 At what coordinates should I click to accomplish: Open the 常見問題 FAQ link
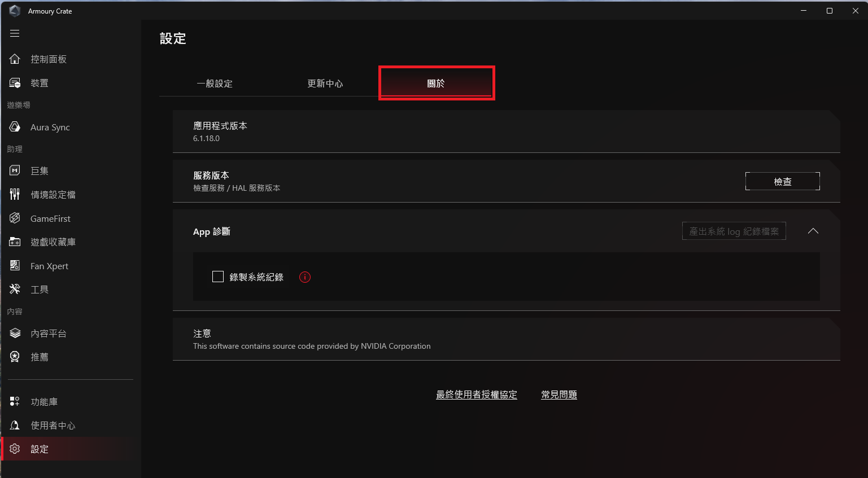point(559,394)
